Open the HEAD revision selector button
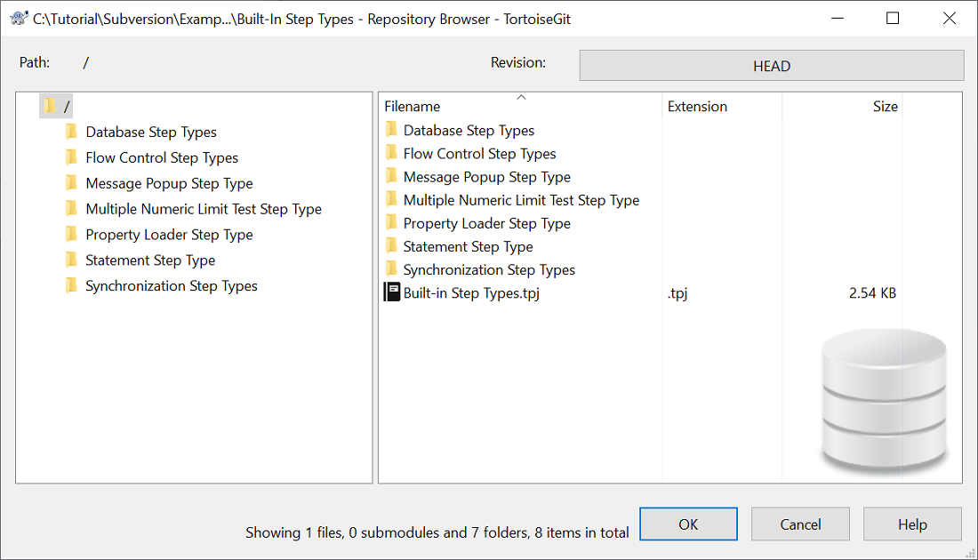The image size is (978, 560). 772,66
